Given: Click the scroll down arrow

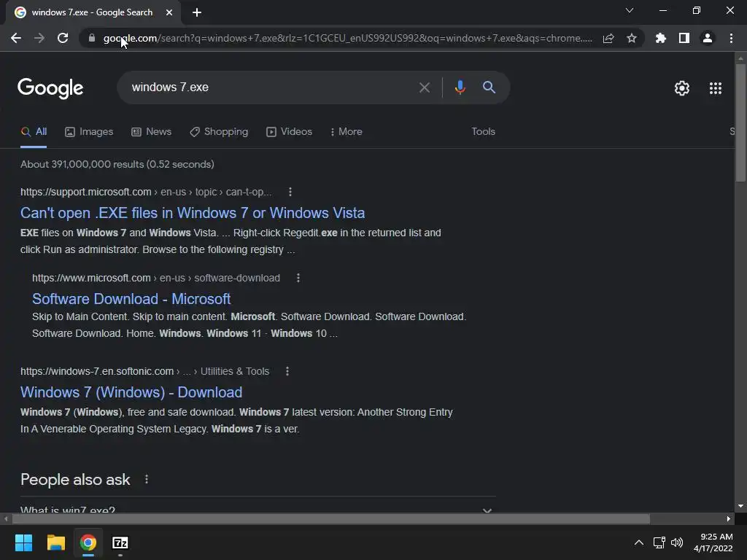Looking at the screenshot, I should click(x=740, y=506).
